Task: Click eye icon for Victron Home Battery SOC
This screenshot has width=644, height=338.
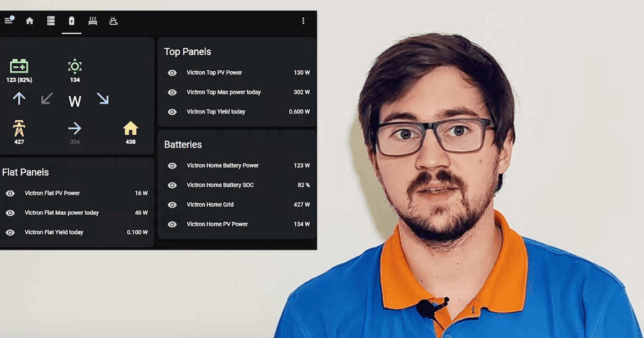Action: coord(172,185)
